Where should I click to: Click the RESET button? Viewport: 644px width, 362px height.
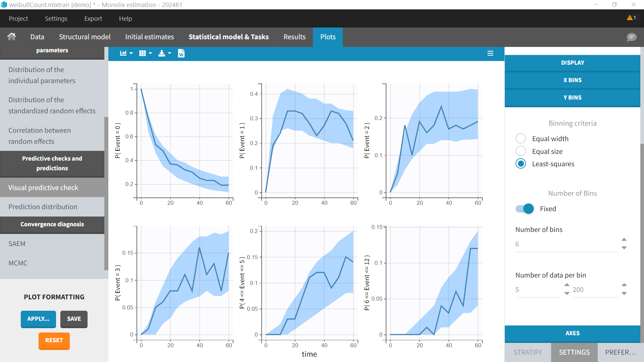click(54, 341)
